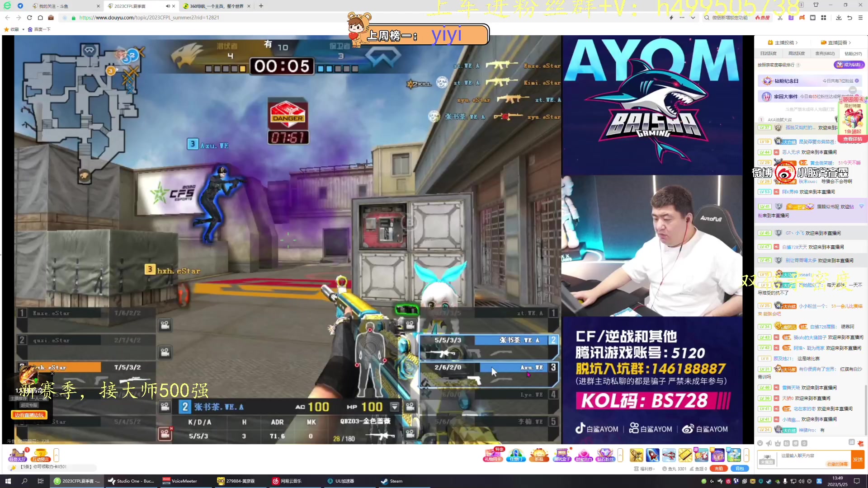Open the browser toolbar more-options dots
The height and width of the screenshot is (488, 868).
point(682,18)
